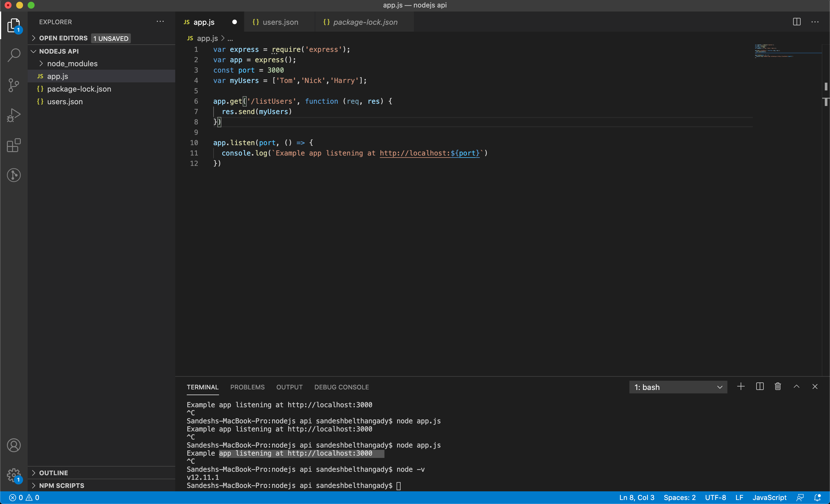Open the Source Control view
Image resolution: width=830 pixels, height=504 pixels.
[x=14, y=85]
